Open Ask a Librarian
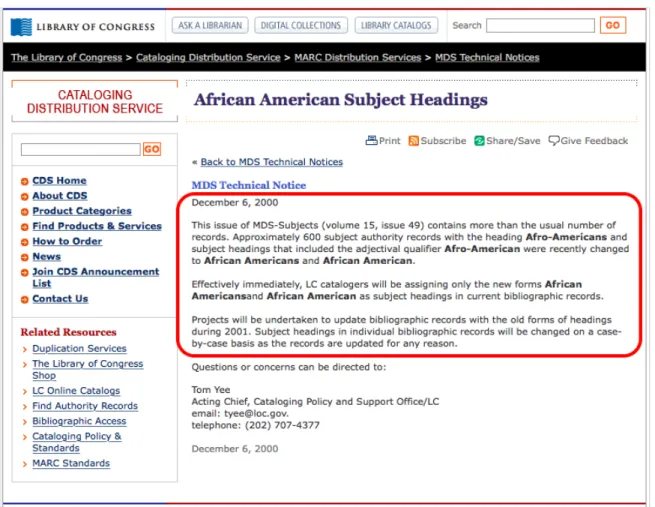655x507 pixels. (210, 25)
